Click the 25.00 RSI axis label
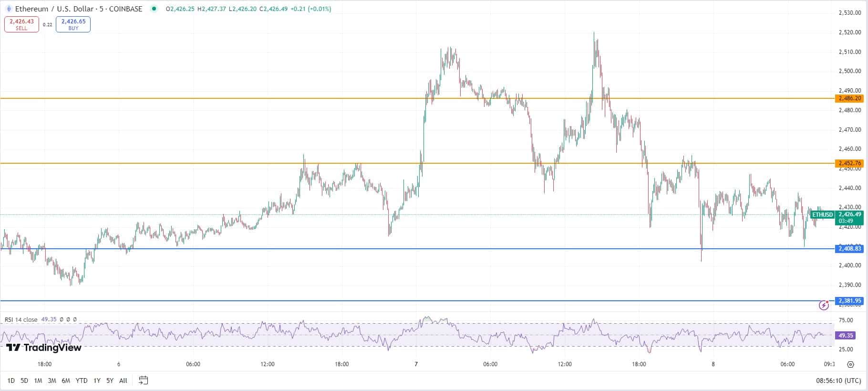Screen dimensions: 868x391 click(846, 349)
